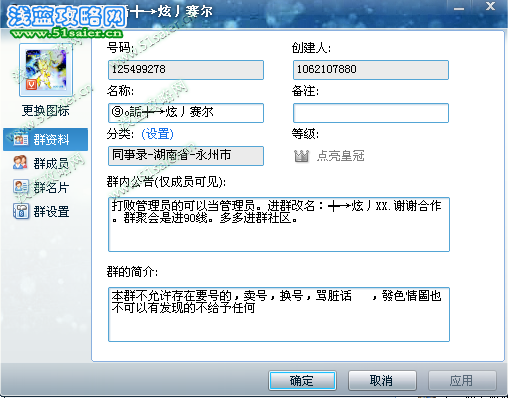Screen dimensions: 508x398
Task: Click the 应用 button
Action: 462,380
